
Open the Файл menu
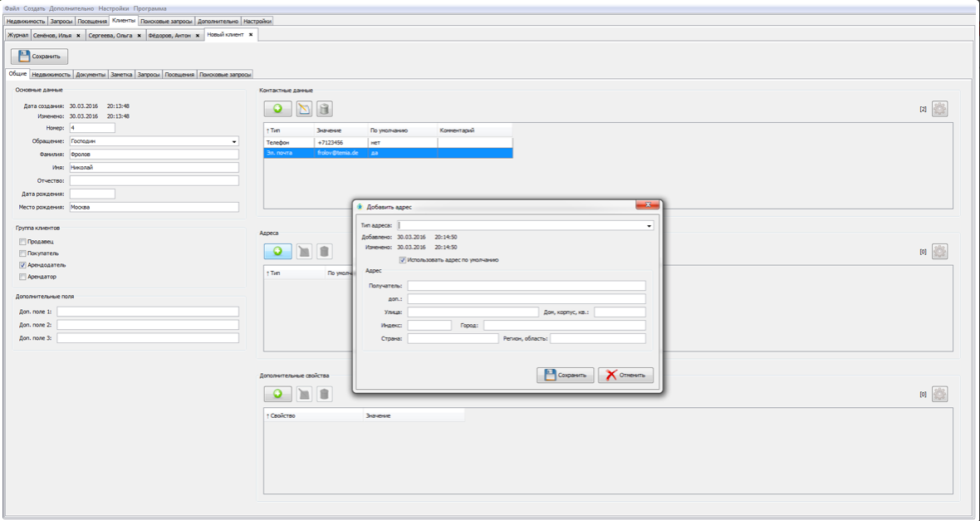point(12,9)
